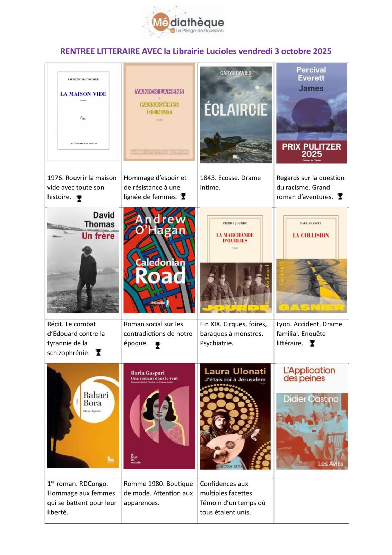This screenshot has width=392, height=555.
Task: Click the Rentrée Littéraire title heading
Action: tap(196, 51)
